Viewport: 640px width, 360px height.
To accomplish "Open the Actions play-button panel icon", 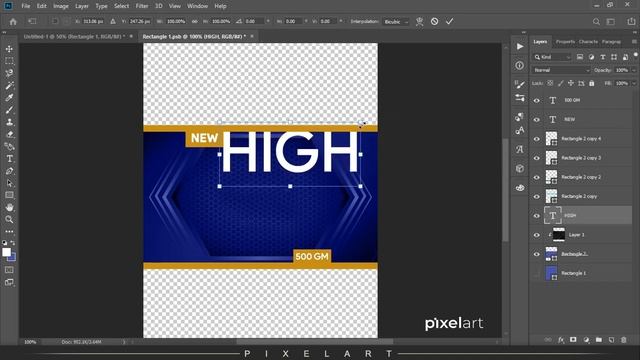I will point(520,47).
